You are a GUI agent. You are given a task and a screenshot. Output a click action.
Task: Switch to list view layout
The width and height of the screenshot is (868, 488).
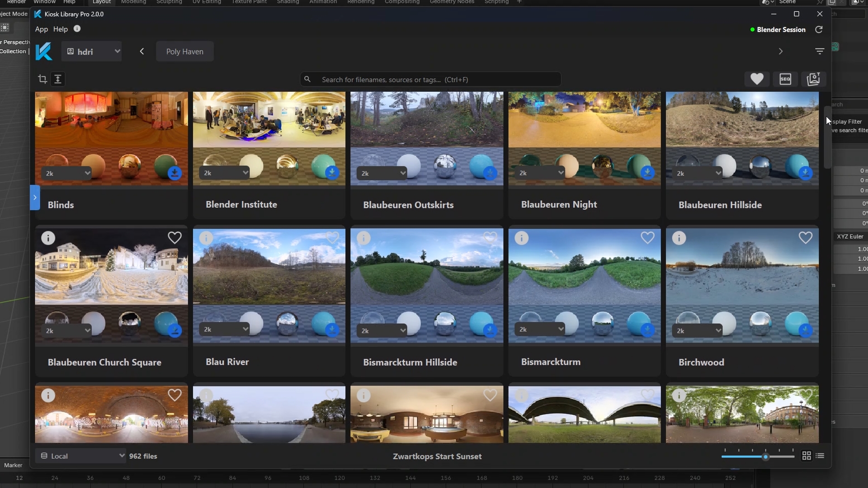[x=820, y=456]
